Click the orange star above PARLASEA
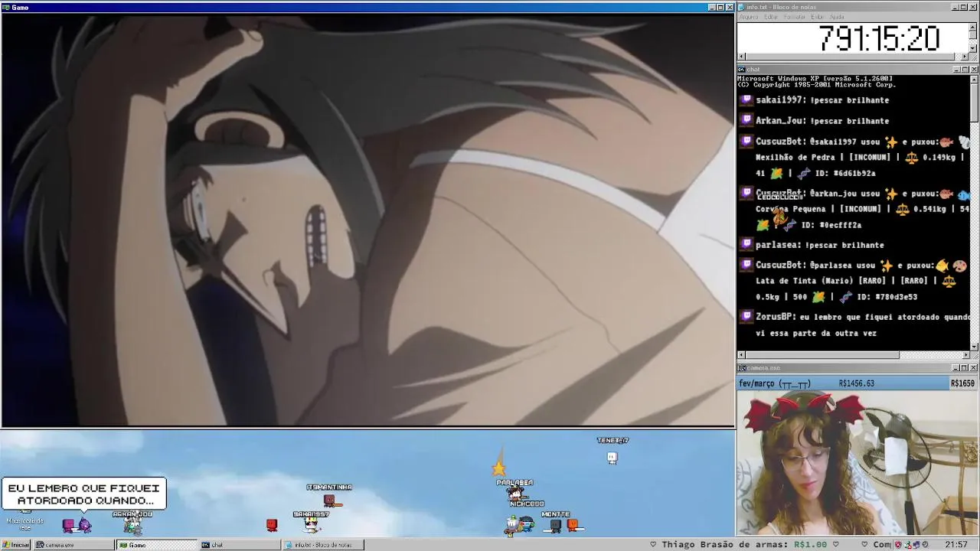 pyautogui.click(x=499, y=468)
